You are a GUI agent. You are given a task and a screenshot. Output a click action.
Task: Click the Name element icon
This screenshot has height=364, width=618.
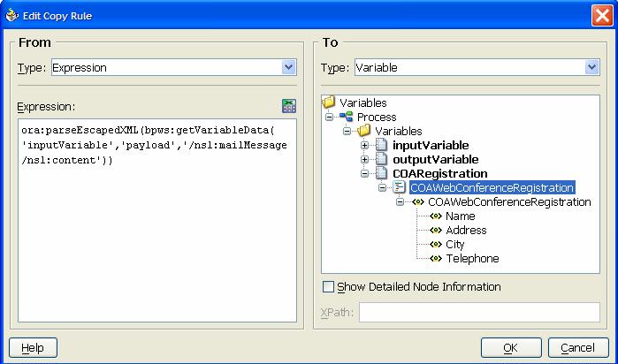pos(435,216)
